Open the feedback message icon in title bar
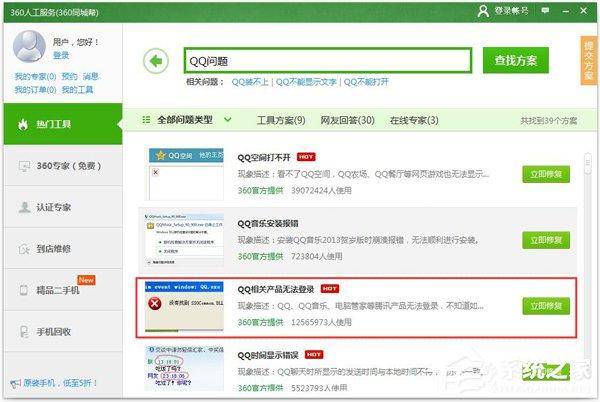600x402 pixels. (x=545, y=11)
